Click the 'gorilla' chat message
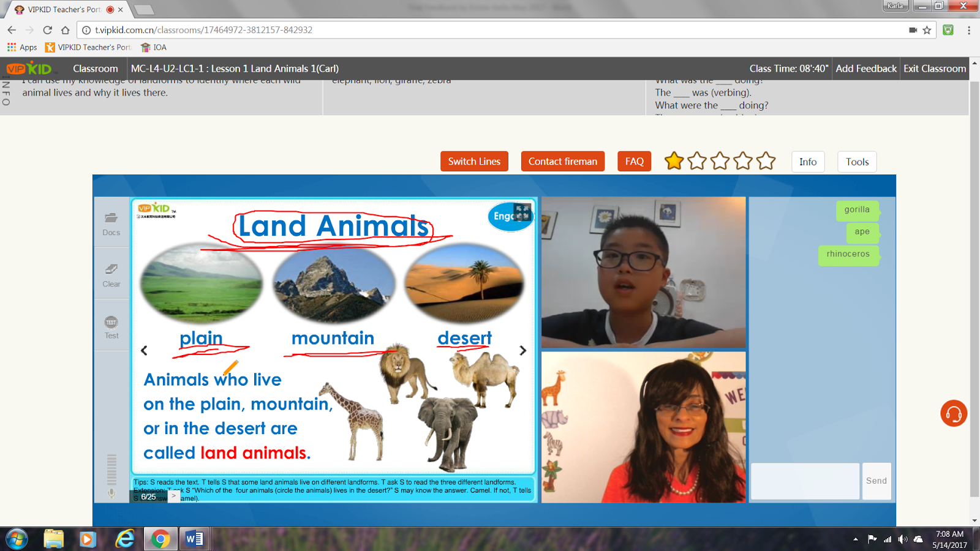Image resolution: width=980 pixels, height=551 pixels. point(857,209)
